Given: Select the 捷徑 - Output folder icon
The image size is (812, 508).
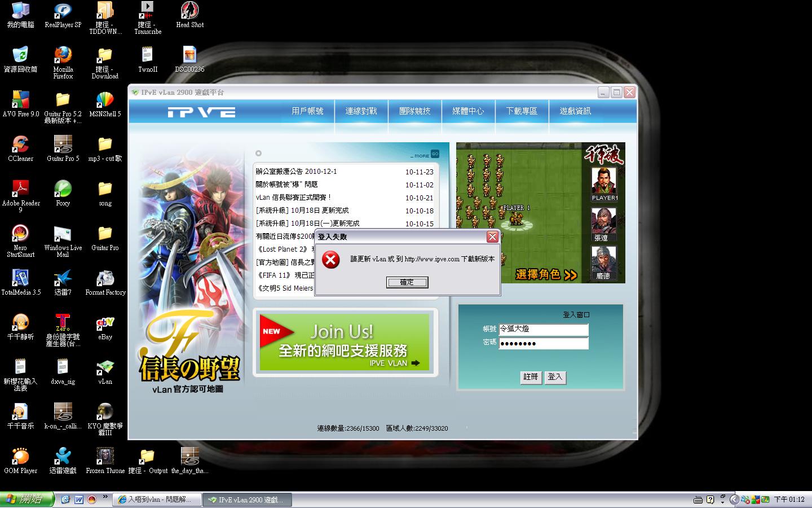Looking at the screenshot, I should click(147, 461).
